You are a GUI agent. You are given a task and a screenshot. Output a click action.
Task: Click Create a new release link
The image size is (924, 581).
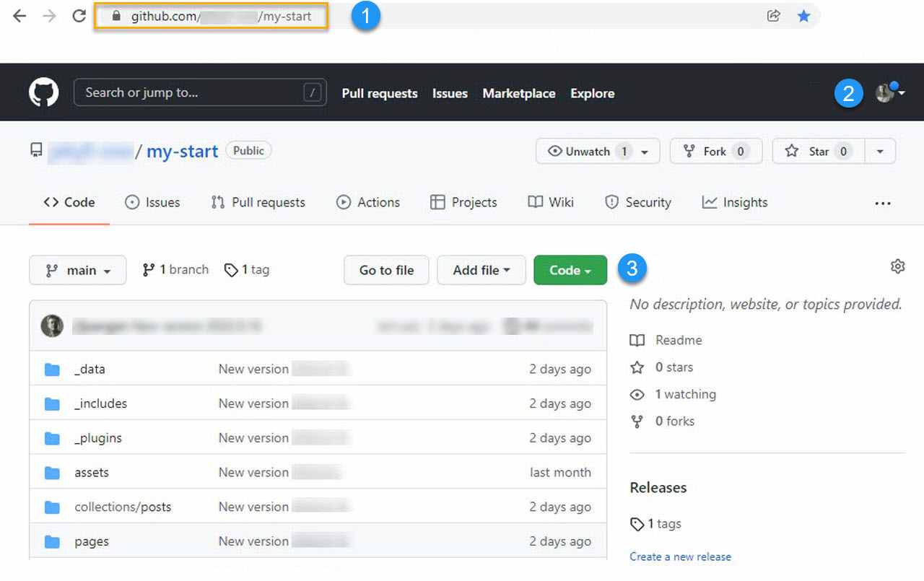680,556
